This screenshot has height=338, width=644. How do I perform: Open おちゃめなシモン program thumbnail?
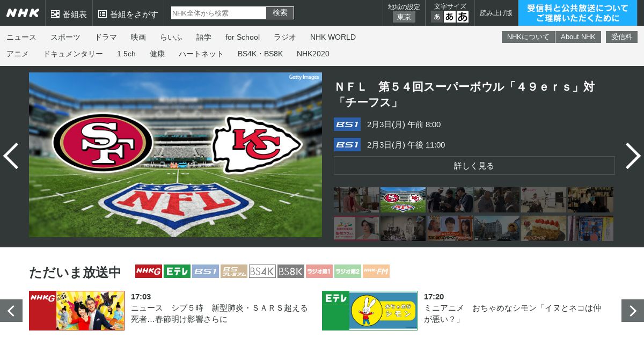(x=370, y=311)
